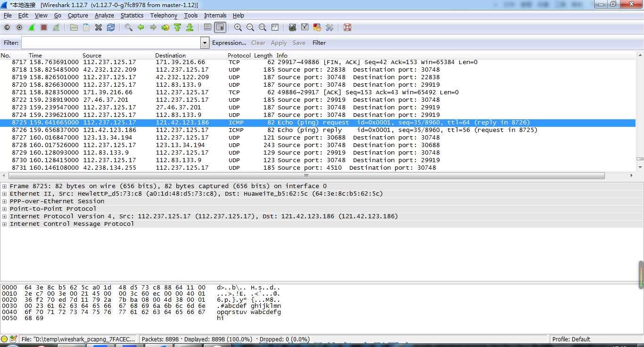Select packet 8721 TCP ACK row
The image size is (644, 347).
point(318,92)
